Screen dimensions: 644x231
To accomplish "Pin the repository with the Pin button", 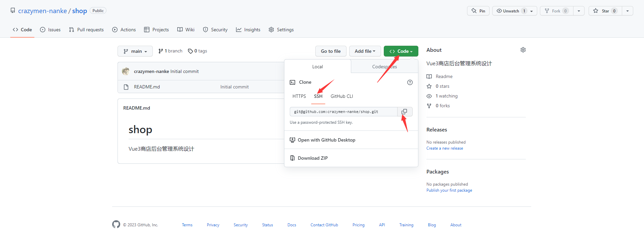I will (478, 11).
